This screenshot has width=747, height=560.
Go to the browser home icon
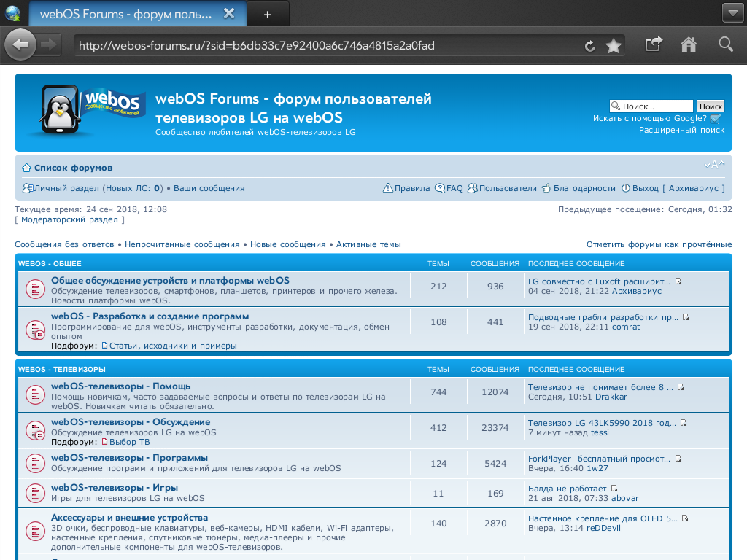pos(688,45)
